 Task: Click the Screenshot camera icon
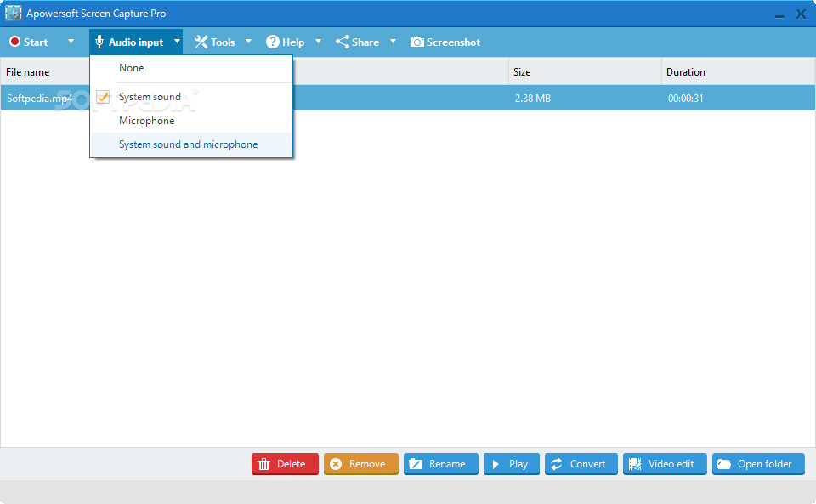[416, 42]
